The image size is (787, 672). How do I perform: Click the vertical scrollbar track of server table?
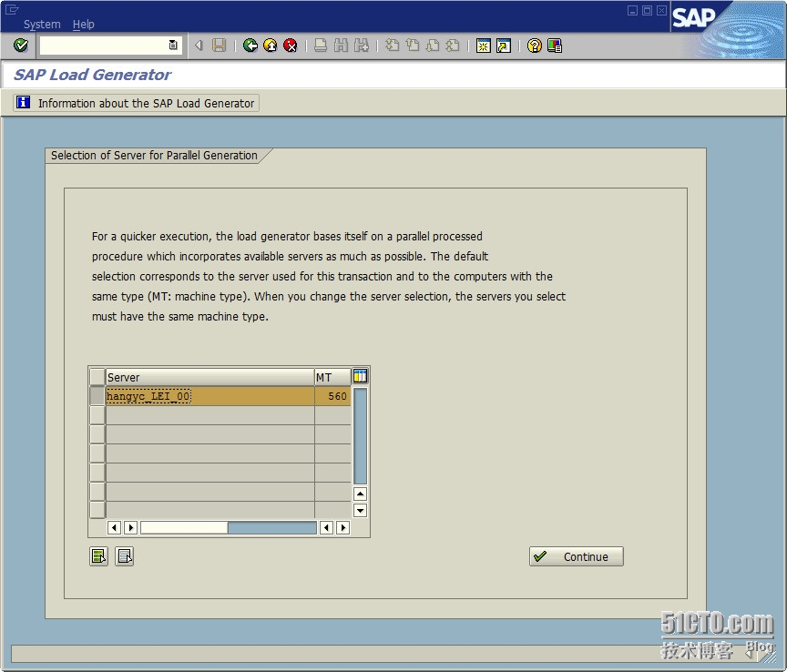pos(361,435)
